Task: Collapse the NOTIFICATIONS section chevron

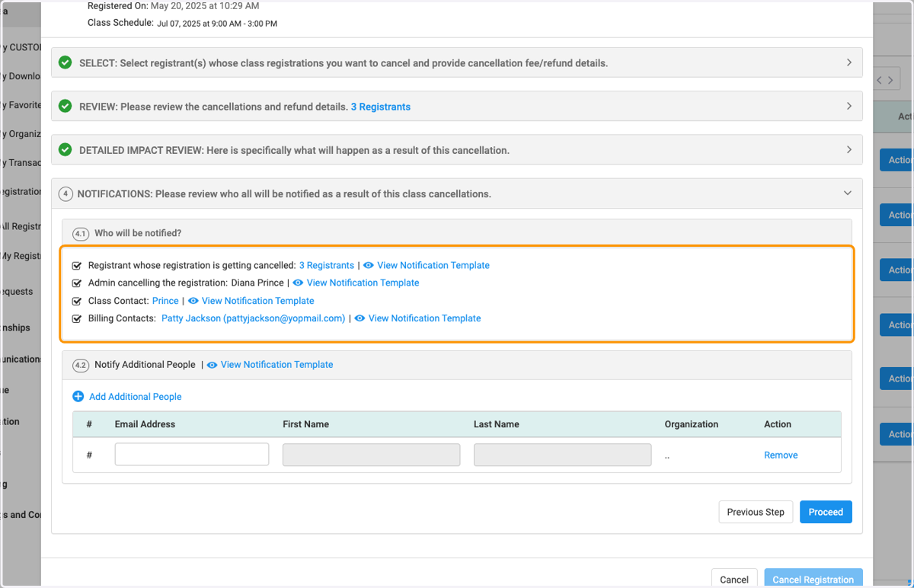Action: pos(848,193)
